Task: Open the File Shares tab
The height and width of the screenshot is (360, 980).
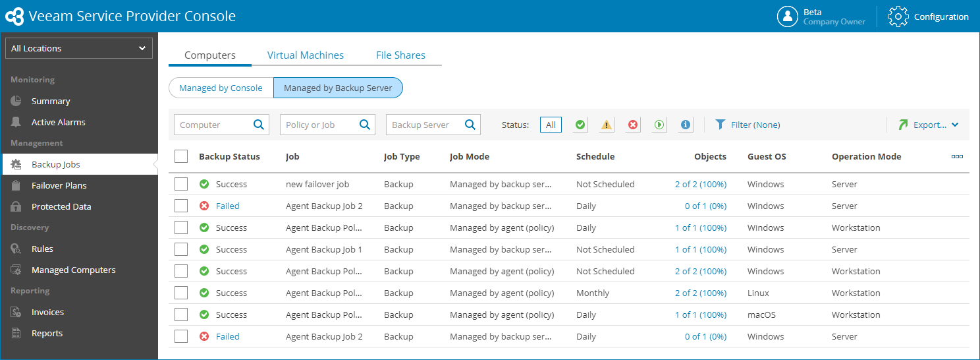Action: coord(400,55)
